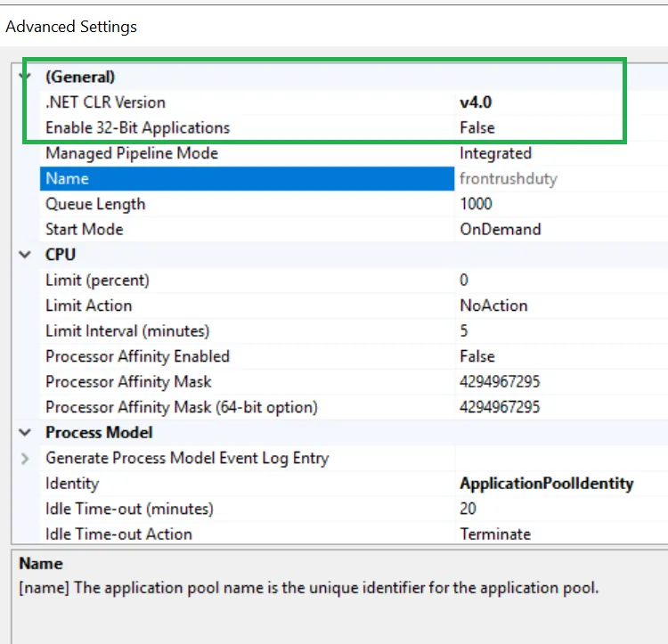The width and height of the screenshot is (668, 644).
Task: Click Processor Affinity Enabled value False
Action: pyautogui.click(x=477, y=356)
